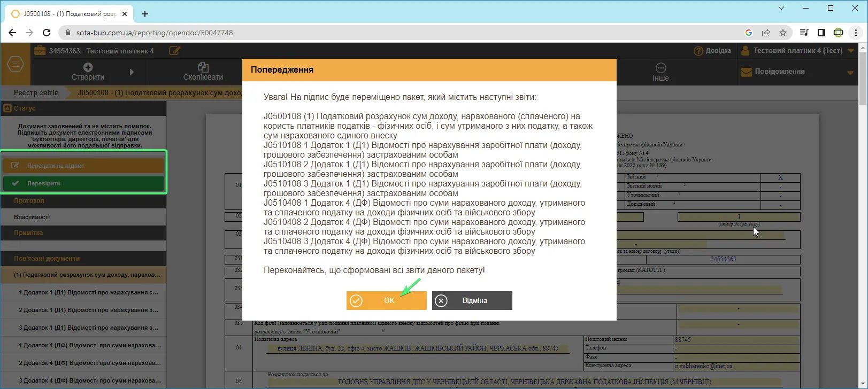Share page via browser share icon

(766, 33)
